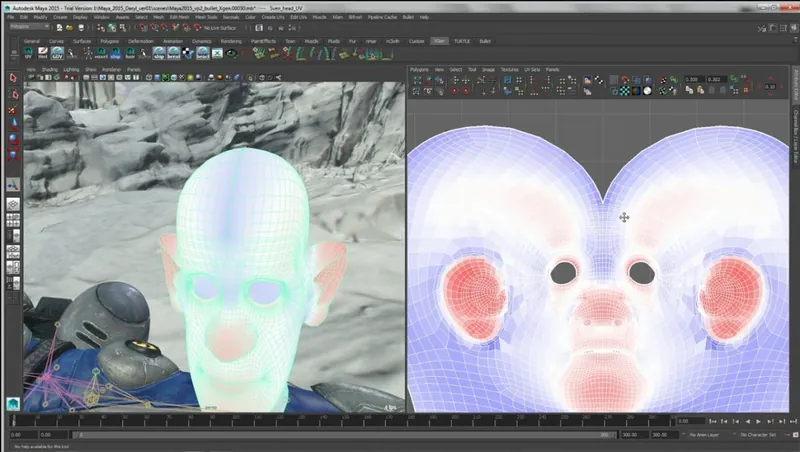800x452 pixels.
Task: Open the Channel Box / Layer Editor side tab
Action: [x=795, y=136]
